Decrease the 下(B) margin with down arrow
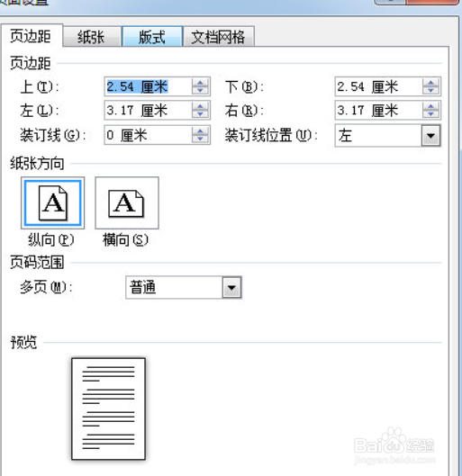Image resolution: width=462 pixels, height=476 pixels. (x=431, y=91)
